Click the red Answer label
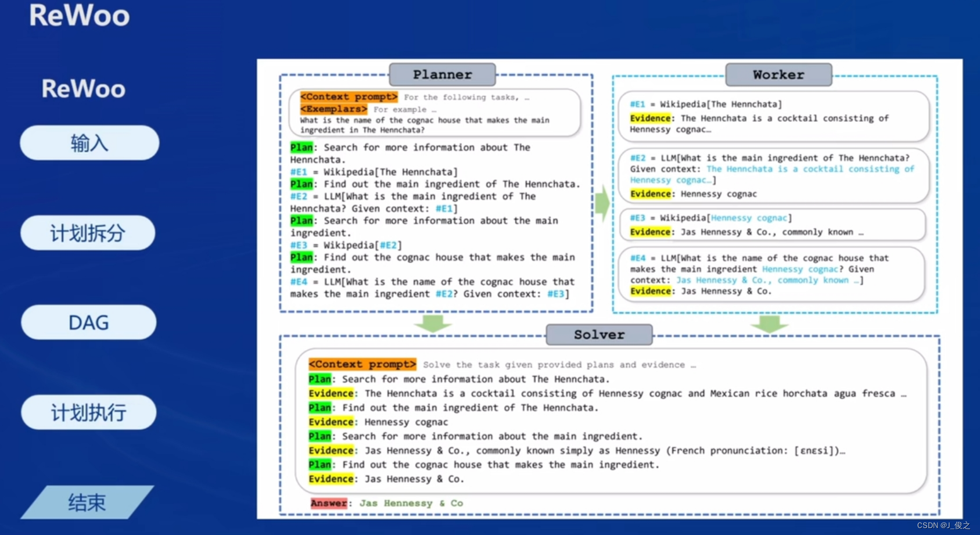980x535 pixels. 329,503
